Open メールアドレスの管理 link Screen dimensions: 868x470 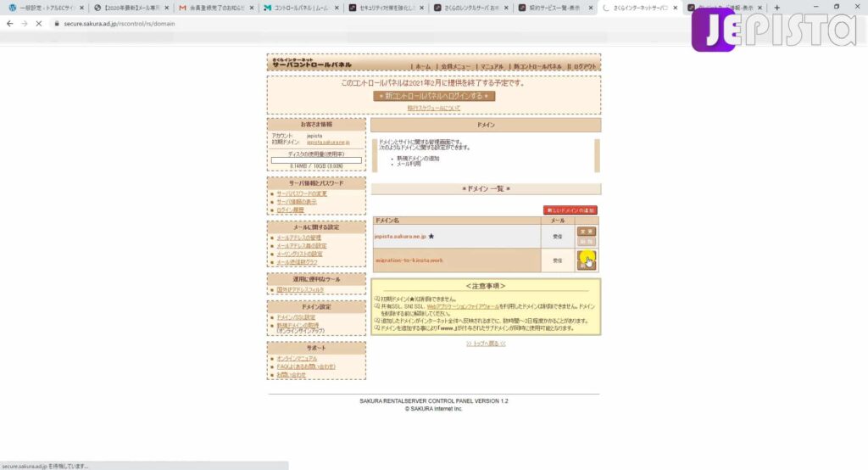[299, 238]
